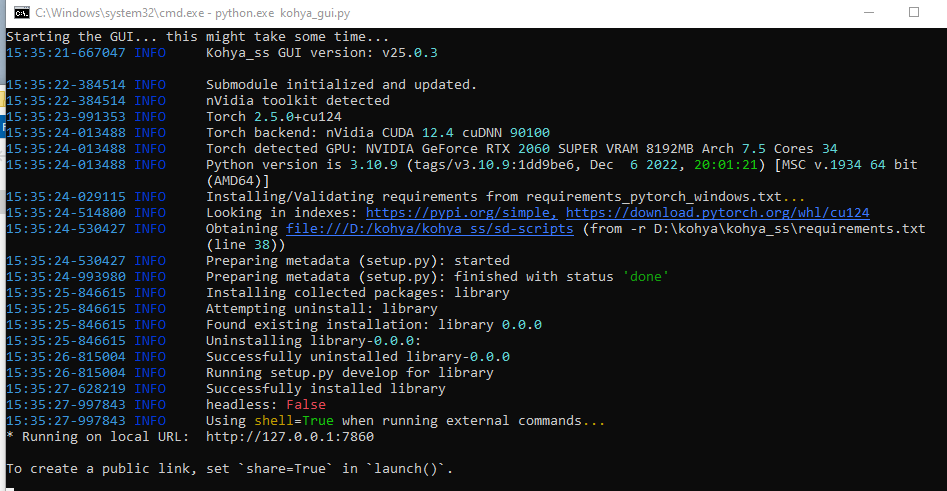Click 'Starting the GUI...' first line
This screenshot has height=491, width=947.
coord(197,37)
